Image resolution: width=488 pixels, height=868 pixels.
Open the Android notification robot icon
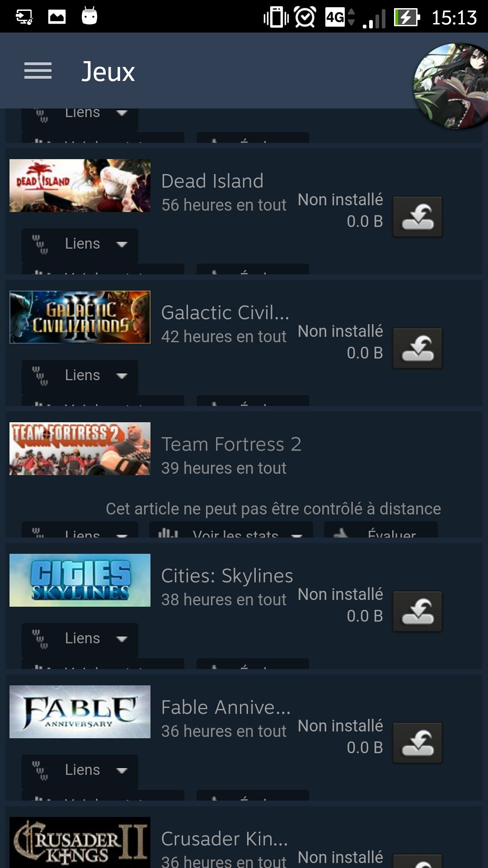89,16
